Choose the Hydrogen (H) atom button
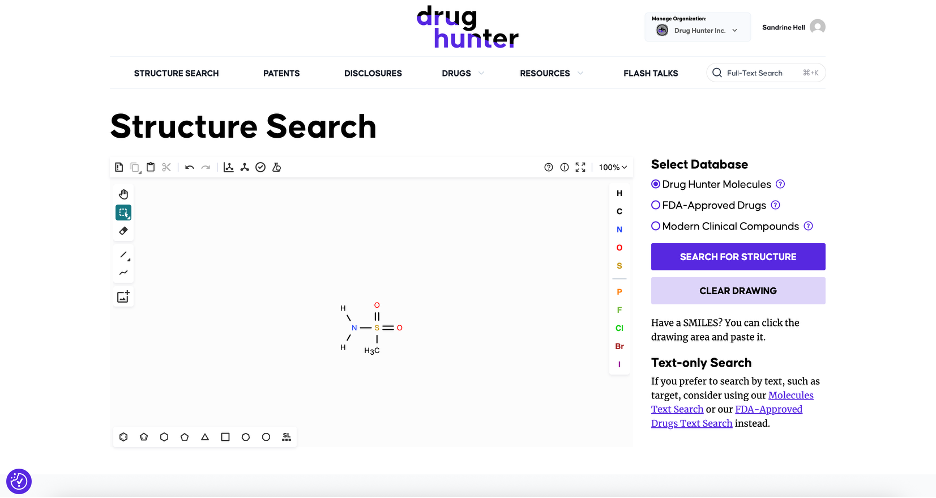 click(619, 193)
